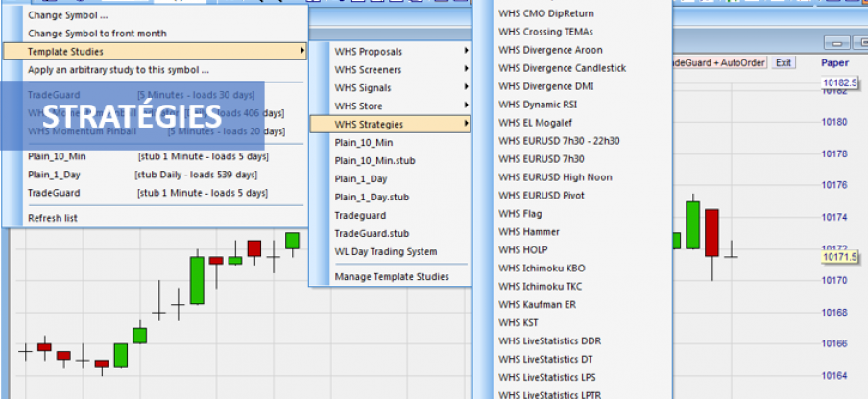Click the 10168 price axis value
The height and width of the screenshot is (399, 868).
pos(834,313)
